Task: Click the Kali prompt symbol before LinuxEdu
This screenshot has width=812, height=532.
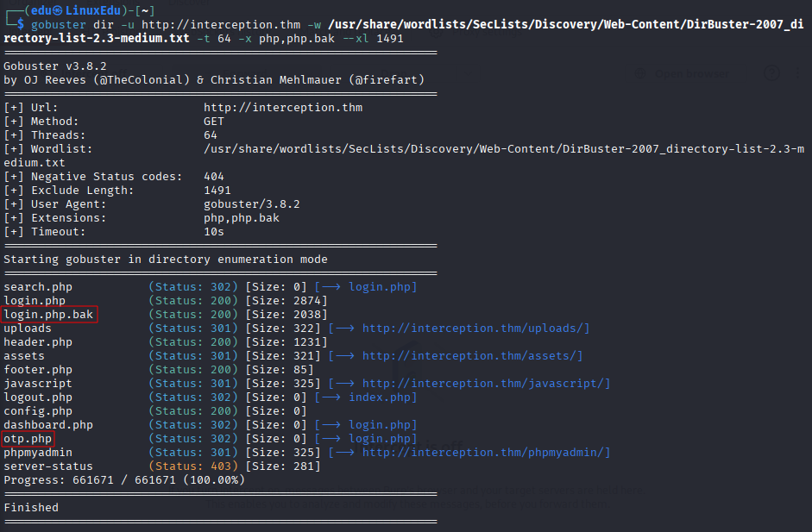Action: (x=58, y=10)
